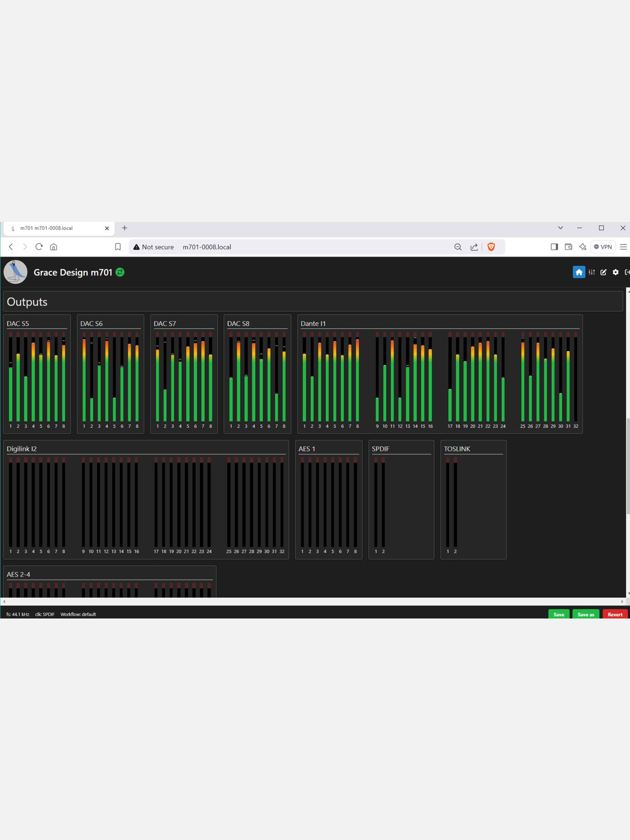Bookmark this page with the bookmark icon
This screenshot has height=840, width=630.
tap(118, 247)
